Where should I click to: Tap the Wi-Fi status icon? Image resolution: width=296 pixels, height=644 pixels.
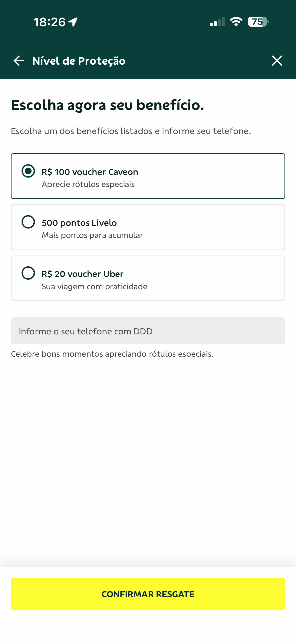236,22
